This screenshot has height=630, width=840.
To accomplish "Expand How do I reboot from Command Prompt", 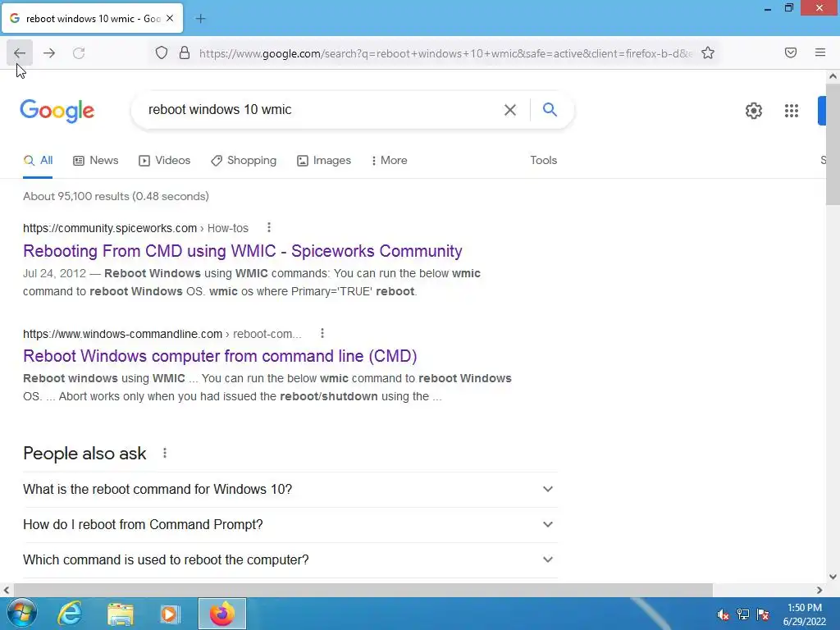I will pos(290,524).
